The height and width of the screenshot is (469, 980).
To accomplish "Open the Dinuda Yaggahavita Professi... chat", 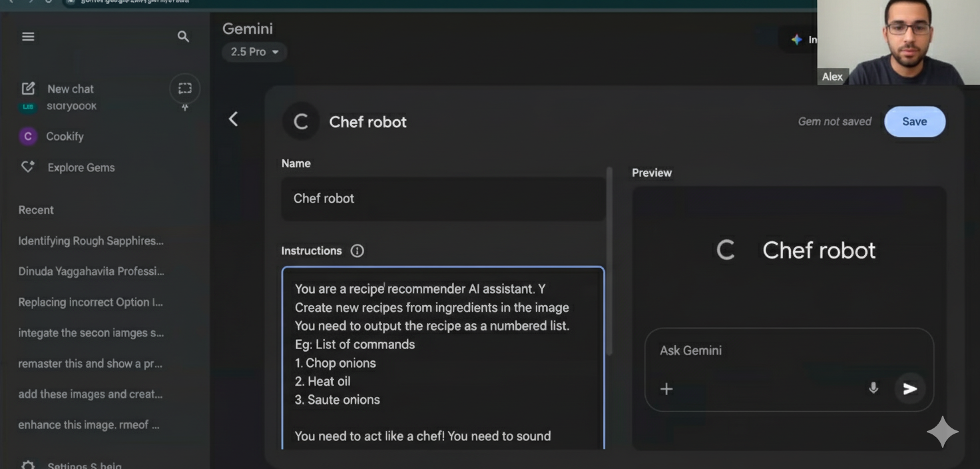I will pyautogui.click(x=91, y=271).
